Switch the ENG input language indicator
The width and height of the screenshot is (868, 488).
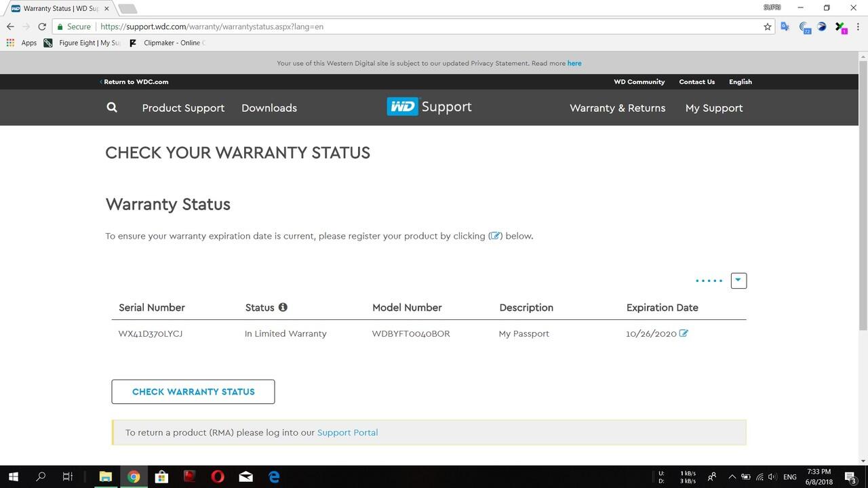coord(790,477)
